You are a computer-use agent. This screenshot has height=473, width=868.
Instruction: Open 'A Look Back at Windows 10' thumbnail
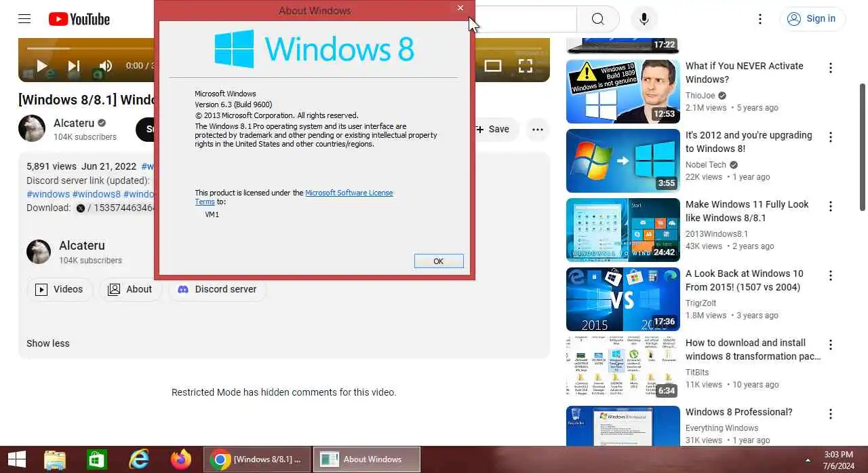pos(623,299)
